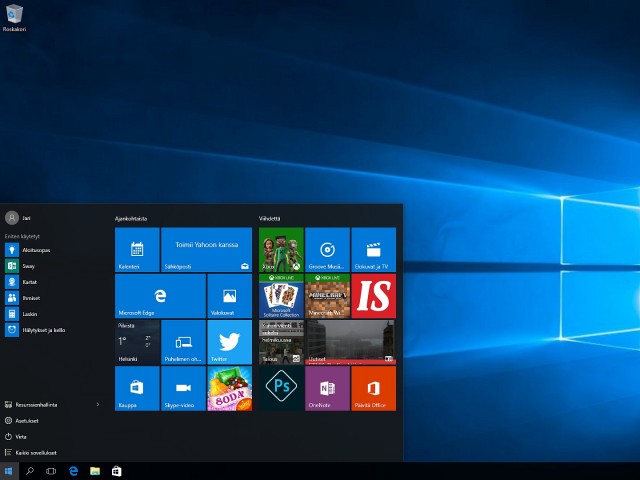Launch the Microsoft Edge tile
Screen dimensions: 640x480
(160, 296)
